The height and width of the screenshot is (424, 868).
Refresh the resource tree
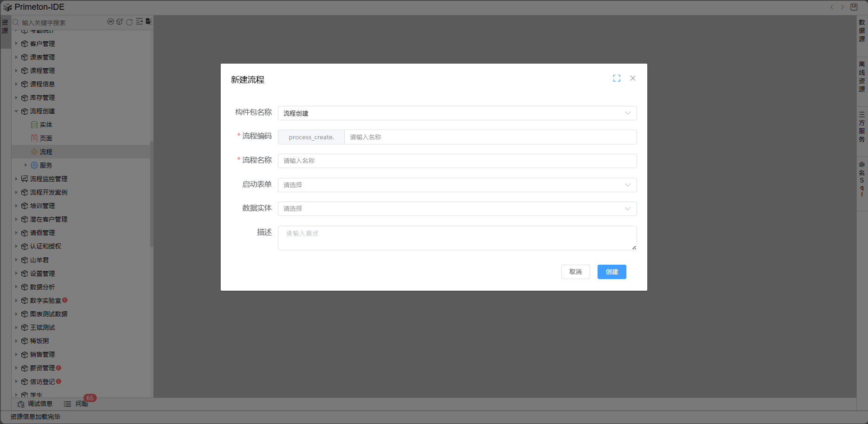pyautogui.click(x=130, y=22)
